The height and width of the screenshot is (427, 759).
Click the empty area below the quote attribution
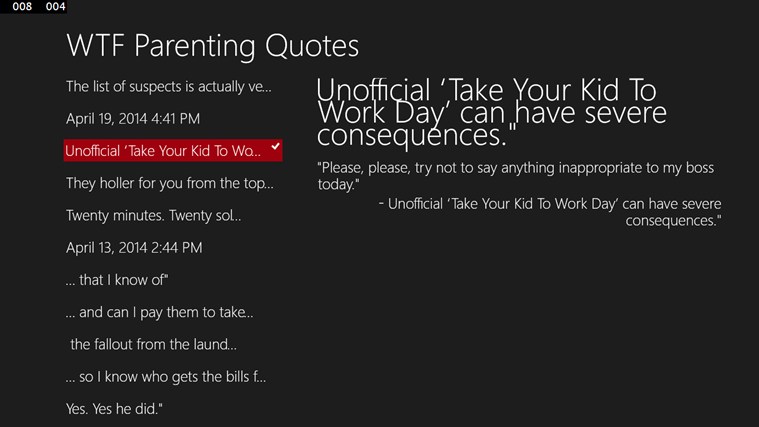tap(520, 320)
